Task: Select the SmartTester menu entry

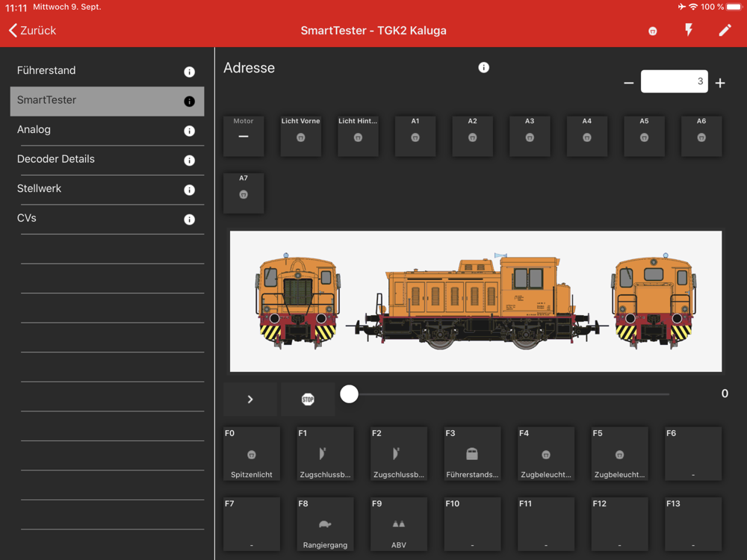Action: pos(107,101)
